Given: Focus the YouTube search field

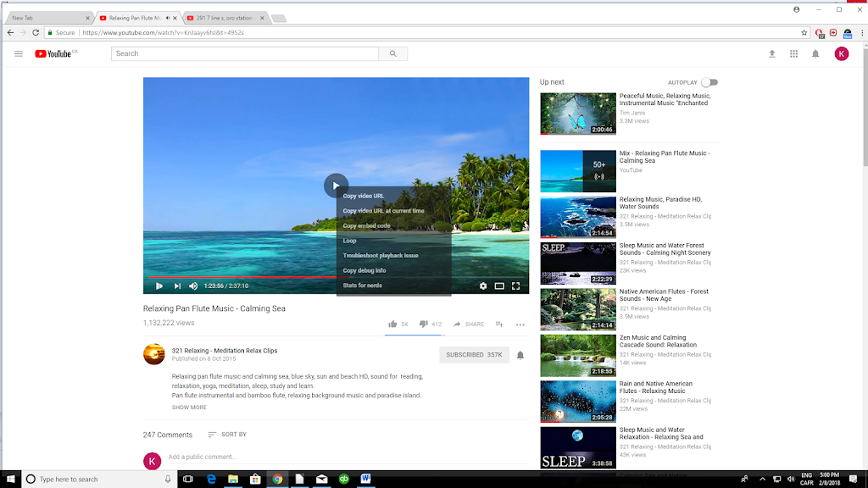Looking at the screenshot, I should point(245,53).
